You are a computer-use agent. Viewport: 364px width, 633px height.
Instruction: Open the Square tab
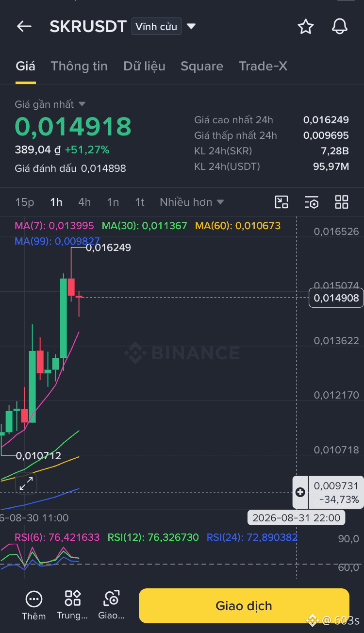202,66
